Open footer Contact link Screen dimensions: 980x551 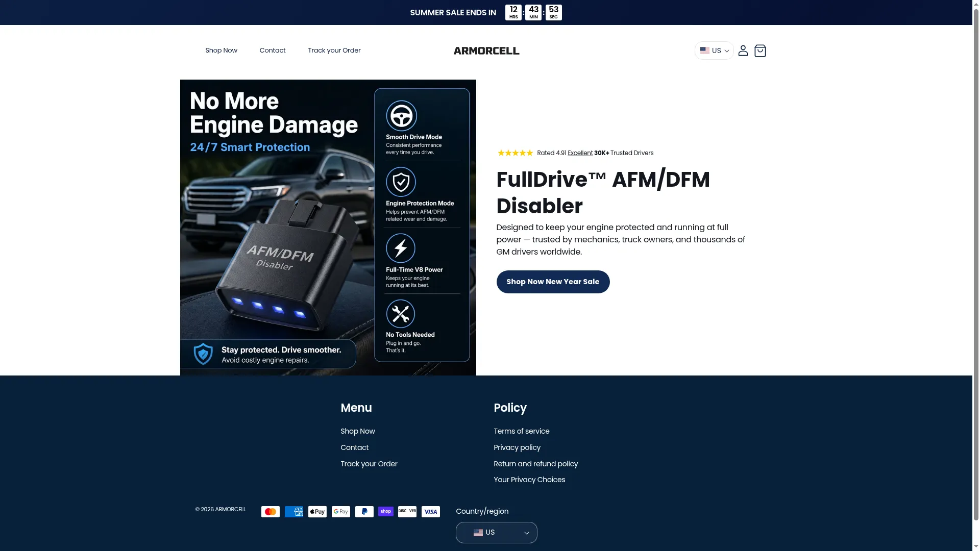click(x=355, y=447)
